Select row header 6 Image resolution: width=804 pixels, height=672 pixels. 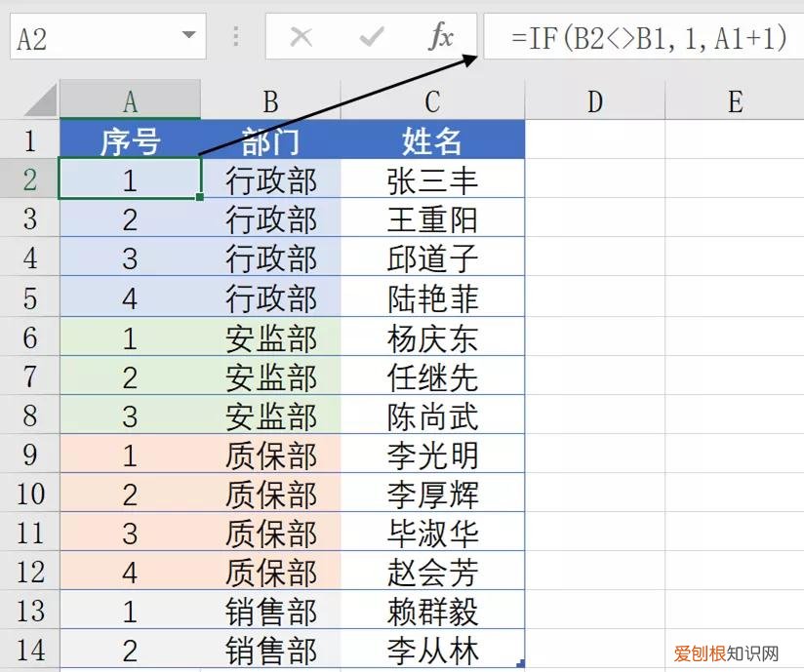[x=30, y=336]
